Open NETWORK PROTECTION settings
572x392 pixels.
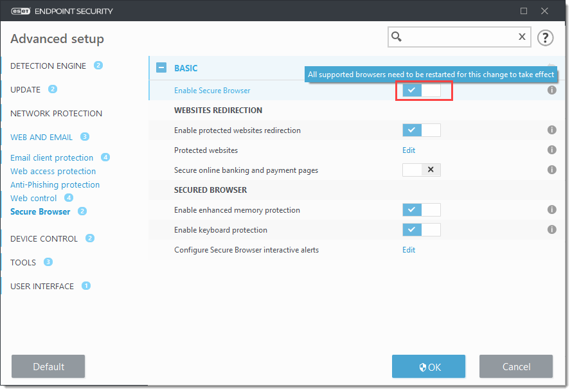click(x=56, y=113)
